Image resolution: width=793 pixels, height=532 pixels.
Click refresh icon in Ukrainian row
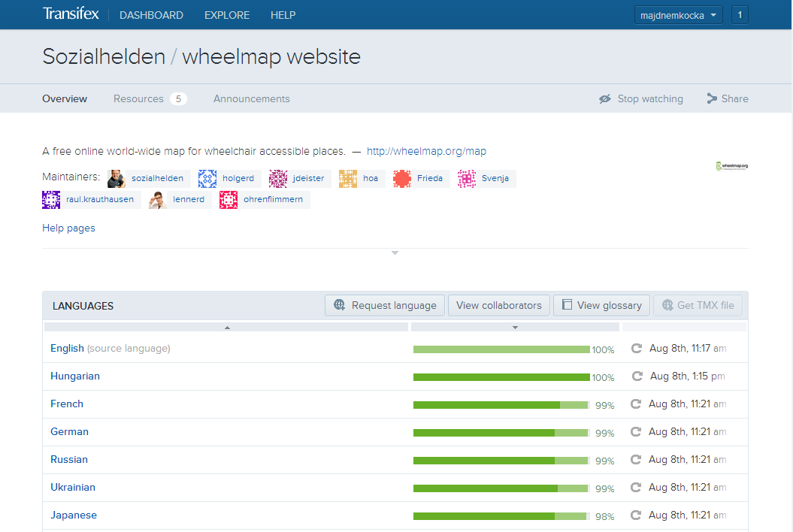(x=636, y=488)
